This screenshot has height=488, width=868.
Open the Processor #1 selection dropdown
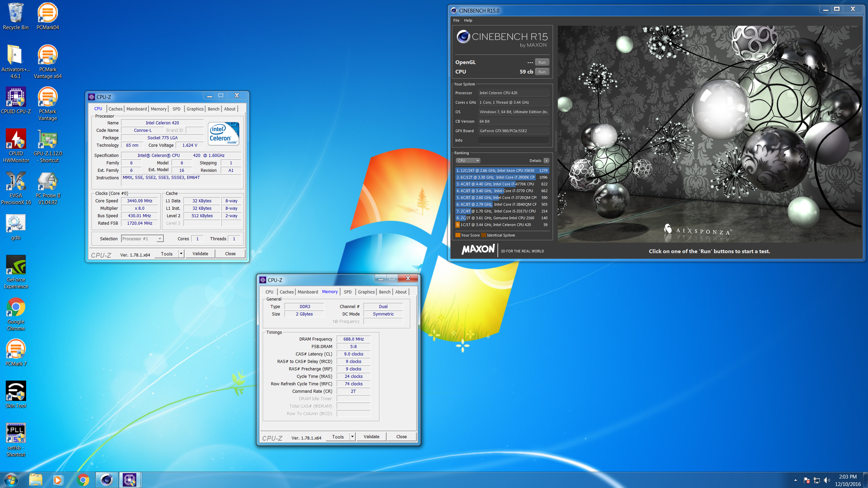[142, 239]
